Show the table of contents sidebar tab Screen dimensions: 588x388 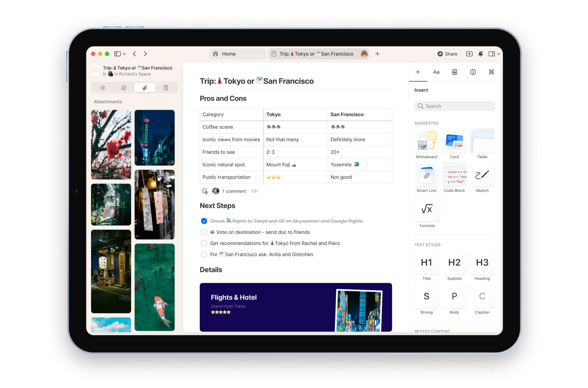103,88
